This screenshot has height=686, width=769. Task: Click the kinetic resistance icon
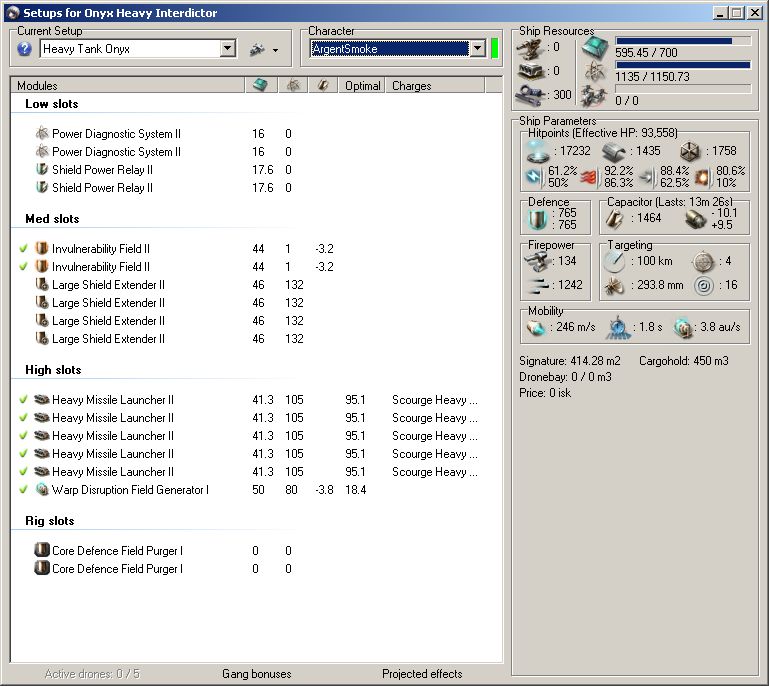(x=647, y=177)
